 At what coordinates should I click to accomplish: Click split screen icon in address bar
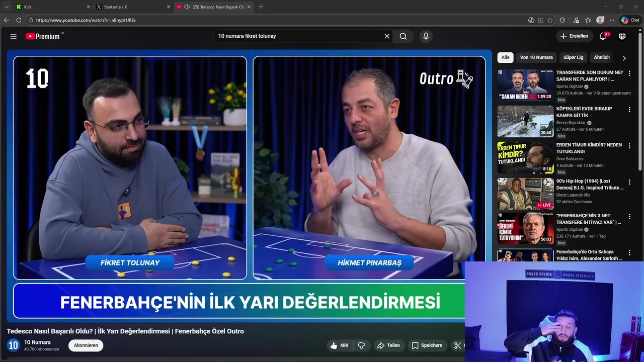[x=541, y=20]
